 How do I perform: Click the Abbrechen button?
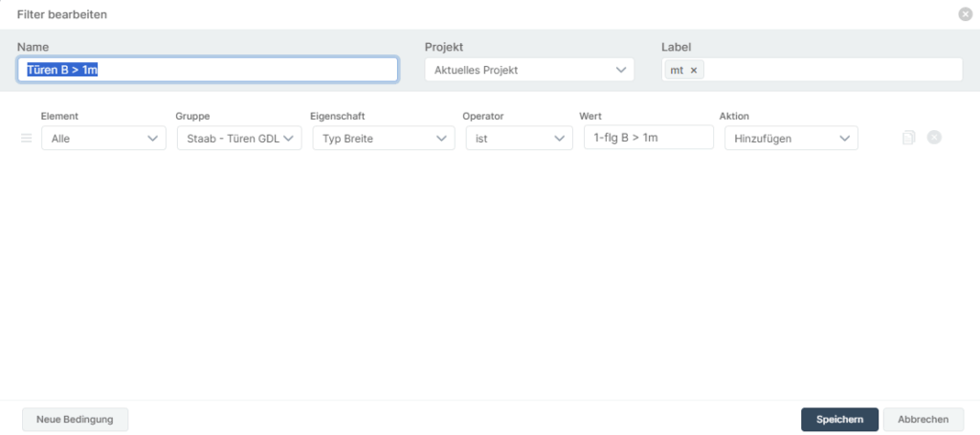click(924, 420)
